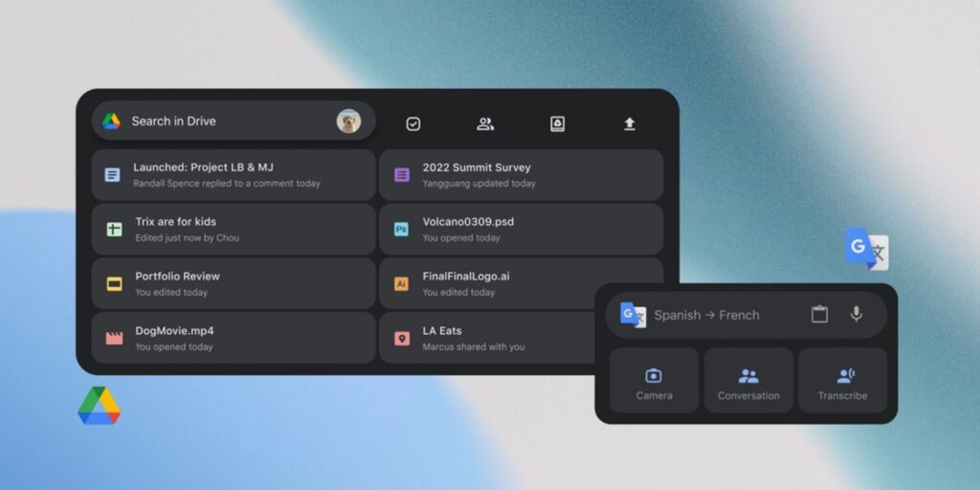Click 'Marcus shared with you' subtitle
980x490 pixels.
click(474, 346)
